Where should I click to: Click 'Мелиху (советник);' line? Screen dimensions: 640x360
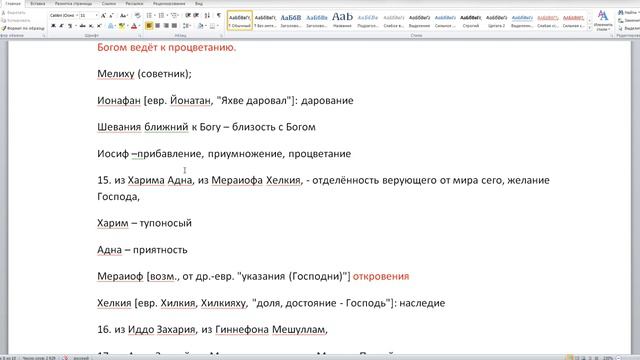[x=144, y=74]
